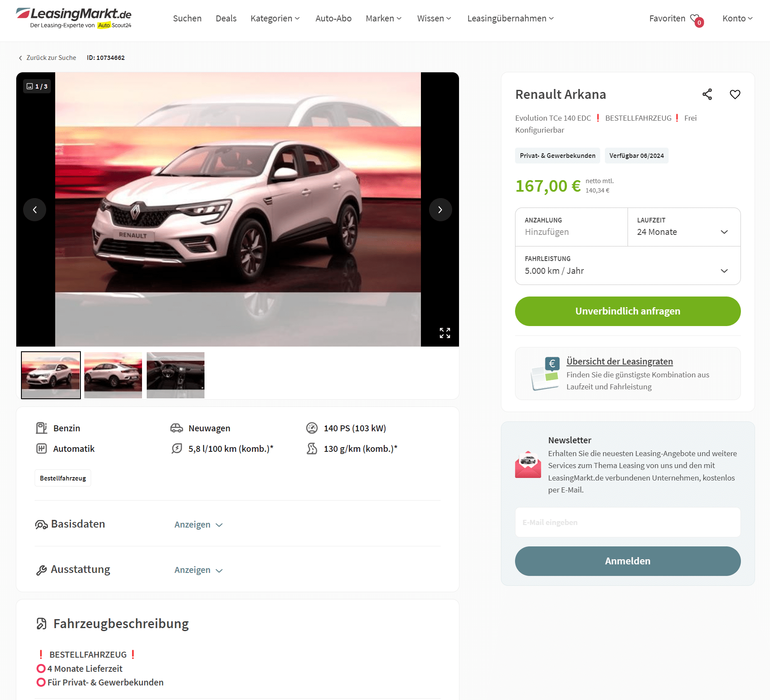Click the '5,8 l/100 km (komb.)*' text
770x700 pixels.
point(231,449)
